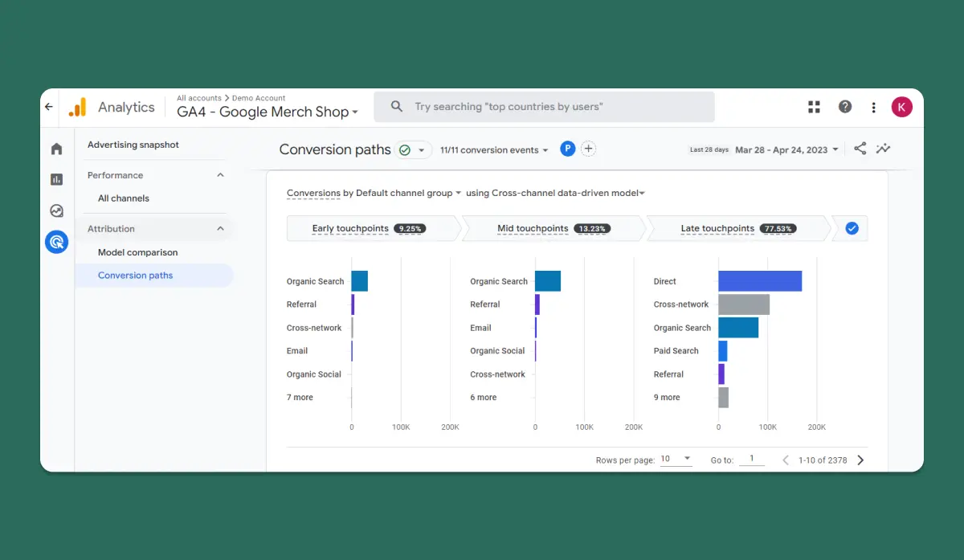Open the green check report status dropdown
The height and width of the screenshot is (560, 964).
[413, 149]
